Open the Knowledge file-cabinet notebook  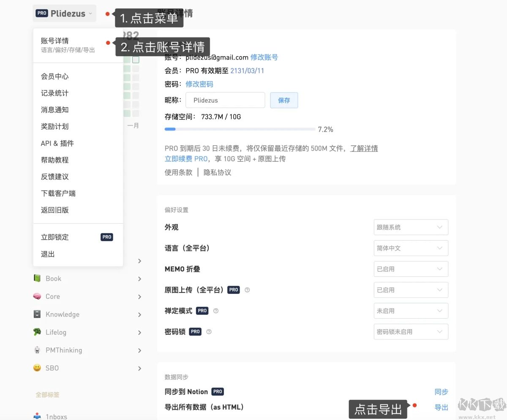(62, 314)
